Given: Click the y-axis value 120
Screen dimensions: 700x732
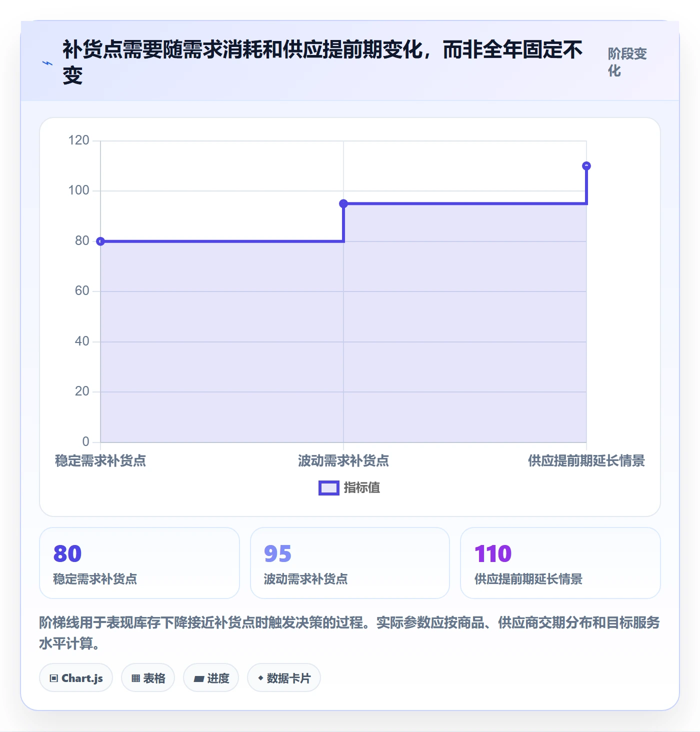Looking at the screenshot, I should pos(79,140).
